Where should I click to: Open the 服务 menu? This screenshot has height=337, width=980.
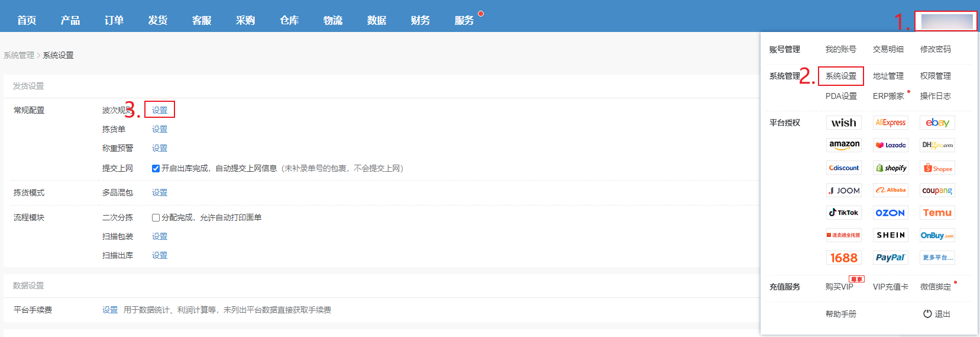(464, 20)
